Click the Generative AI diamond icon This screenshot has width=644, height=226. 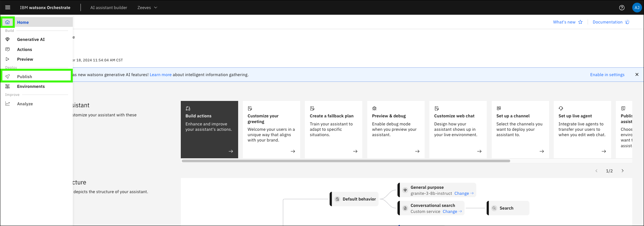tap(7, 39)
